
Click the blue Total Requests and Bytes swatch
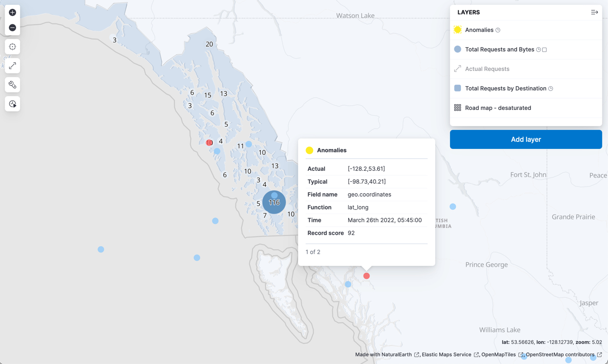(x=457, y=49)
